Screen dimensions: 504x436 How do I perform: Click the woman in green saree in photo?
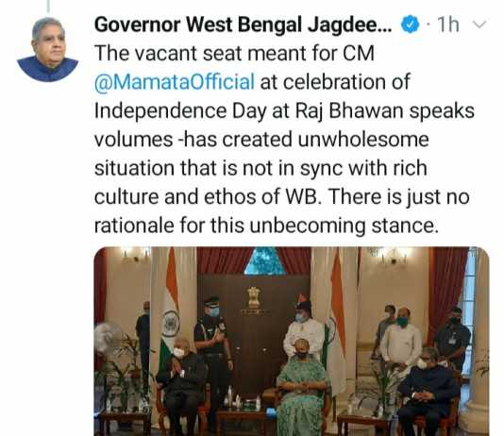301,387
